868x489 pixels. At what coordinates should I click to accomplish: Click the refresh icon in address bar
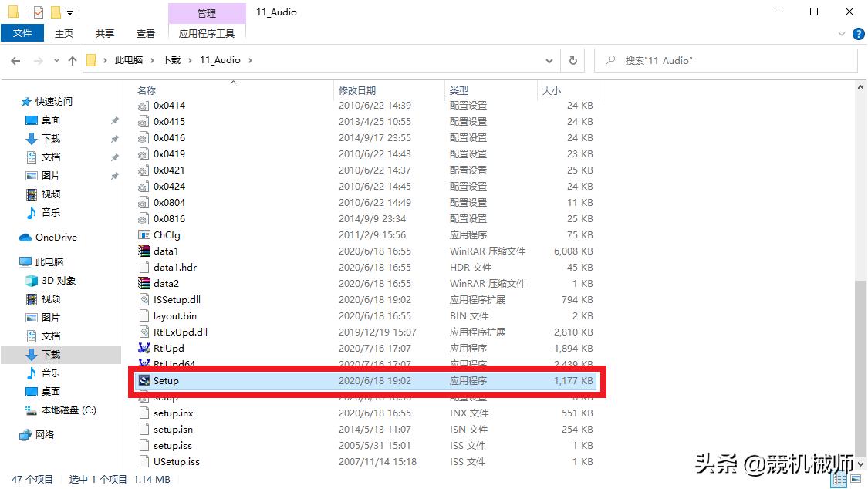(x=572, y=59)
